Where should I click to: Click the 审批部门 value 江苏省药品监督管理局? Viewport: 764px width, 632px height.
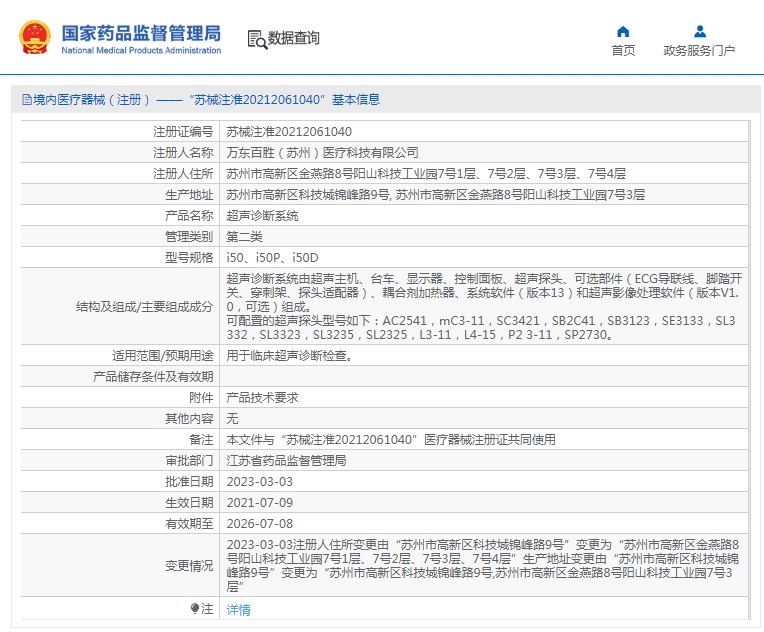click(286, 460)
